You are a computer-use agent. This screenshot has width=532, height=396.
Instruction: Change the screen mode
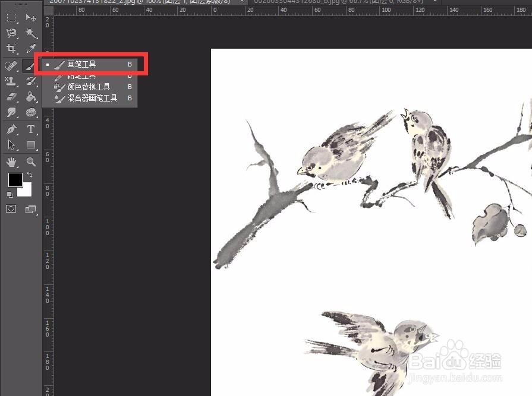30,210
